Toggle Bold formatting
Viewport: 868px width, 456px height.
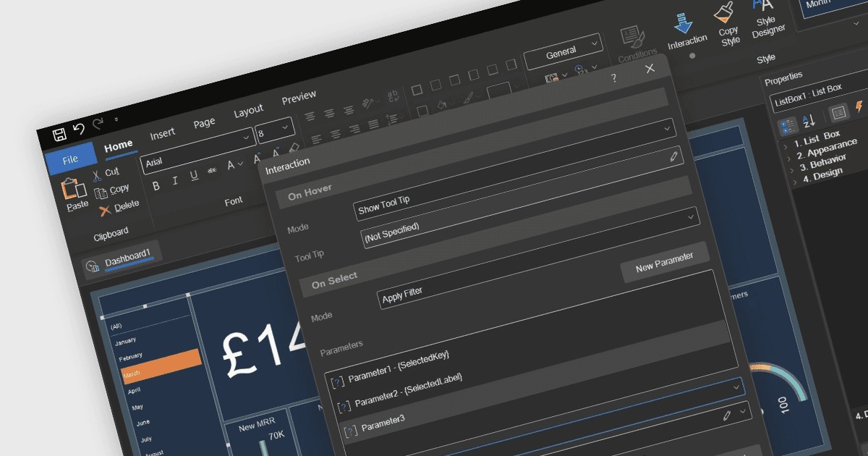pyautogui.click(x=156, y=186)
